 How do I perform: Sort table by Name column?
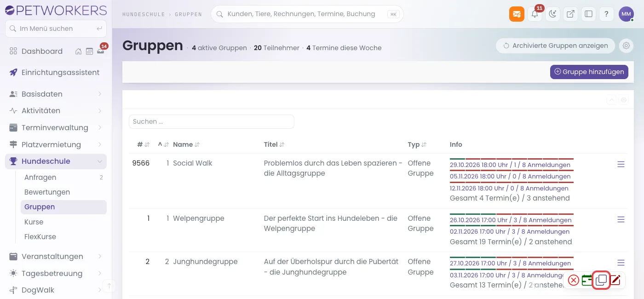(186, 144)
